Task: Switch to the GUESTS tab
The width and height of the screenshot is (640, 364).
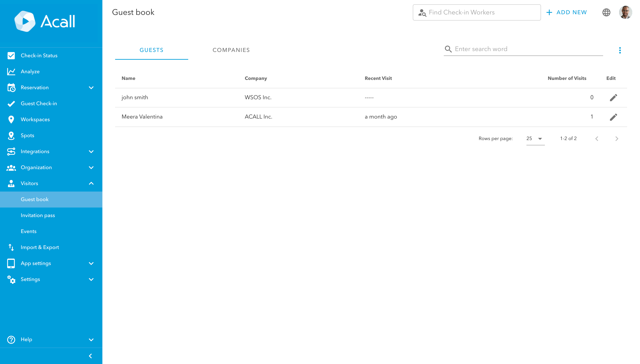Action: pyautogui.click(x=151, y=50)
